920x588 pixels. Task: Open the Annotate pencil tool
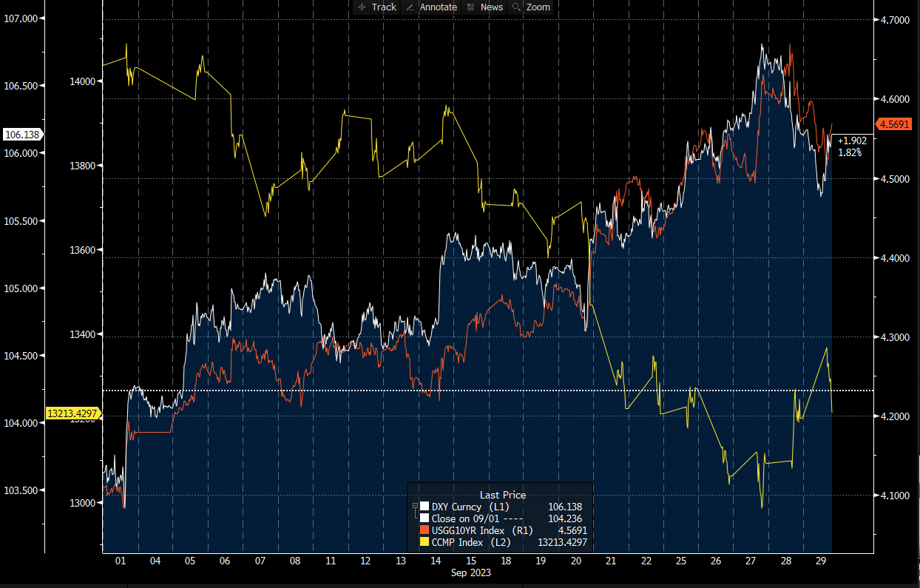coord(432,7)
